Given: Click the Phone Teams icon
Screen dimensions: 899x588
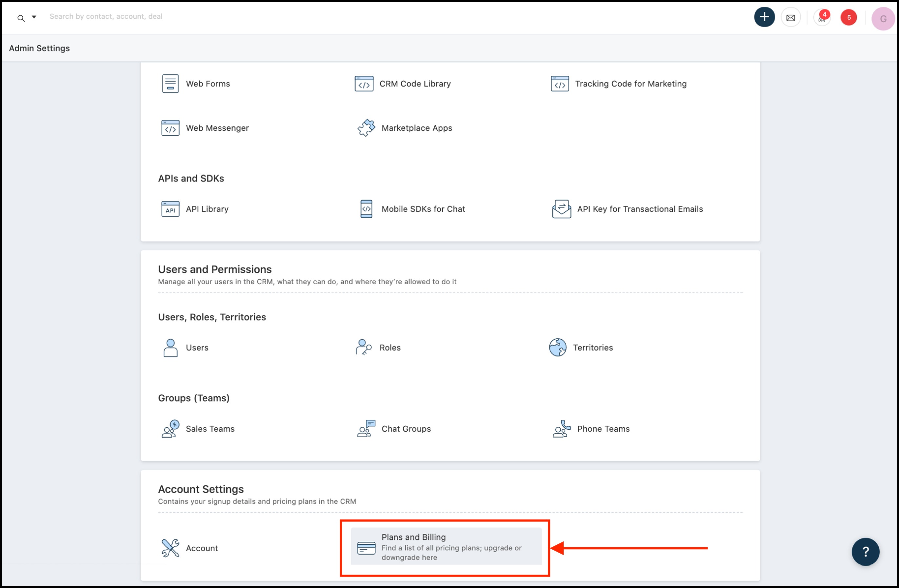Looking at the screenshot, I should tap(561, 429).
